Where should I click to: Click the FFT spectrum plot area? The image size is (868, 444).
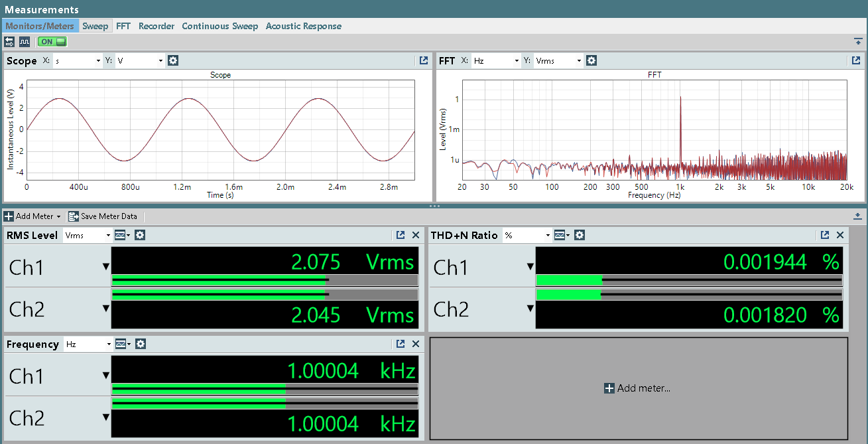(x=654, y=131)
